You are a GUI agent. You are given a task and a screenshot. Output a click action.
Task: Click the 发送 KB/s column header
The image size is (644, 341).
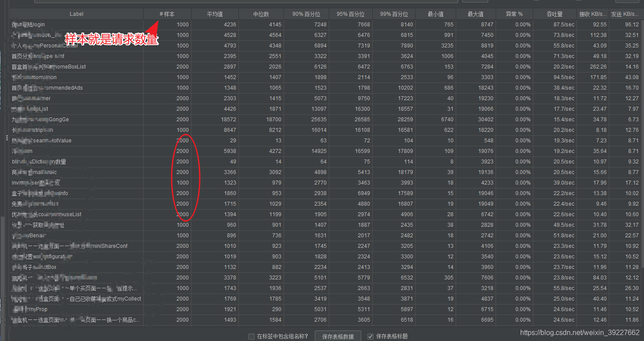[x=625, y=14]
